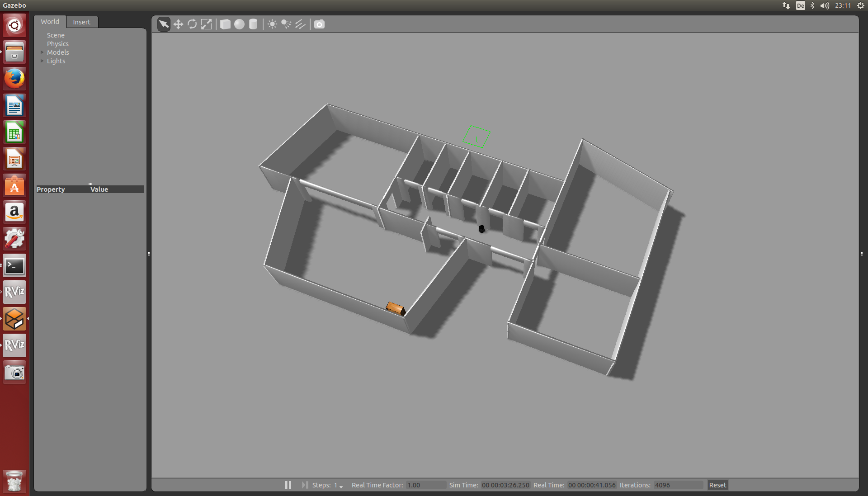
Task: Take a screenshot with camera icon
Action: (319, 24)
